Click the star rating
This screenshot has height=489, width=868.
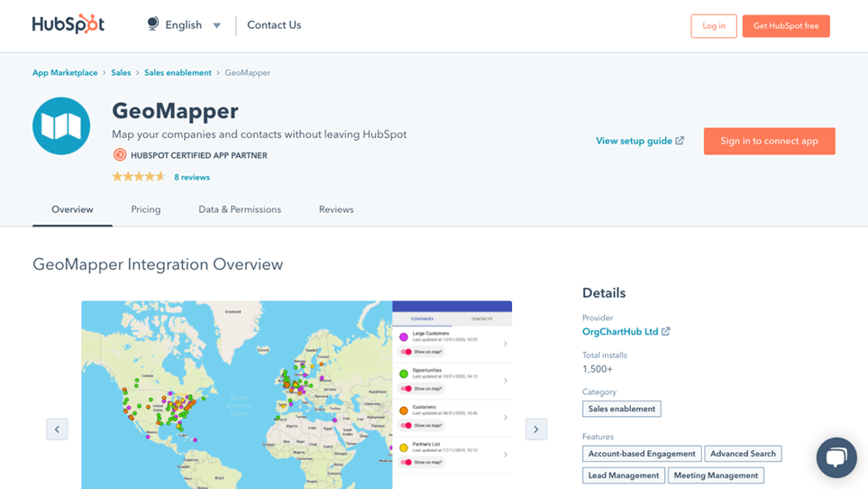[139, 177]
